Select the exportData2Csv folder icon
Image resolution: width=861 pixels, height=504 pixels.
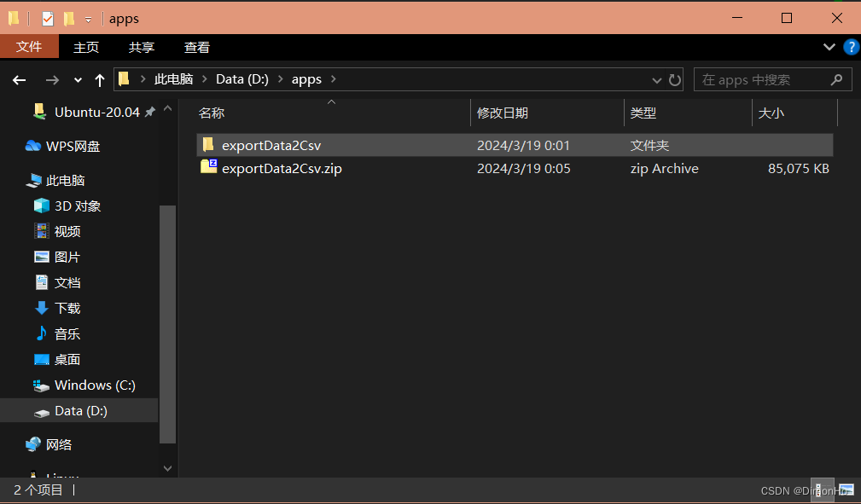(x=208, y=145)
